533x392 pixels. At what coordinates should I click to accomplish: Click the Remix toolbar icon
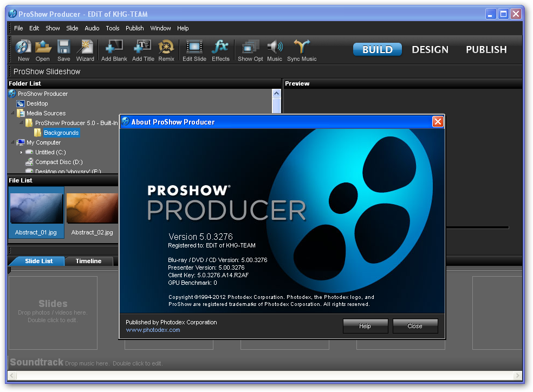(166, 50)
